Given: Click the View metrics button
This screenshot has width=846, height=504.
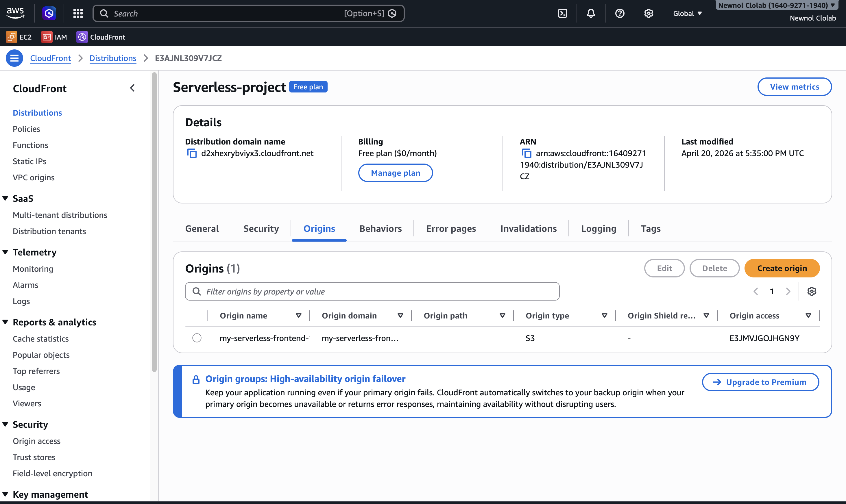Looking at the screenshot, I should pos(794,87).
